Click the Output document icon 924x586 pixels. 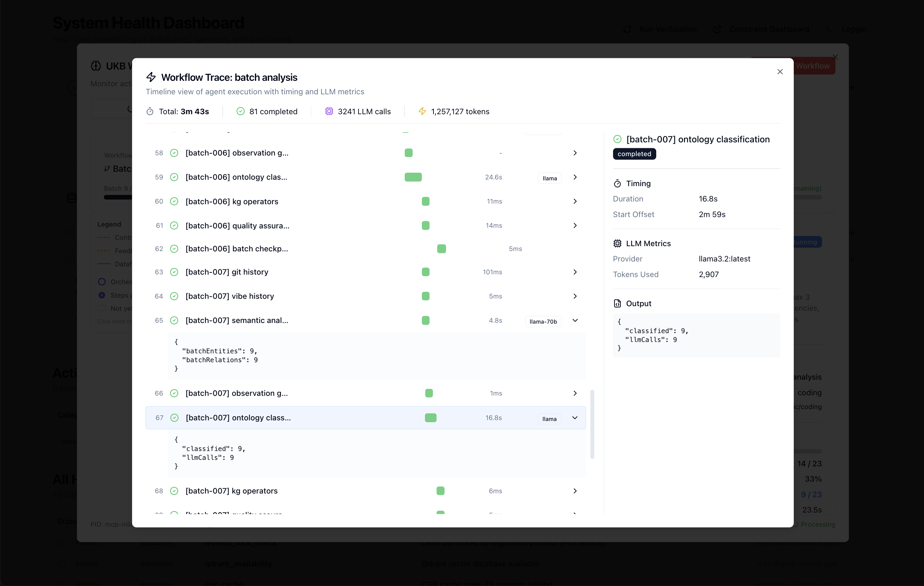coord(617,303)
